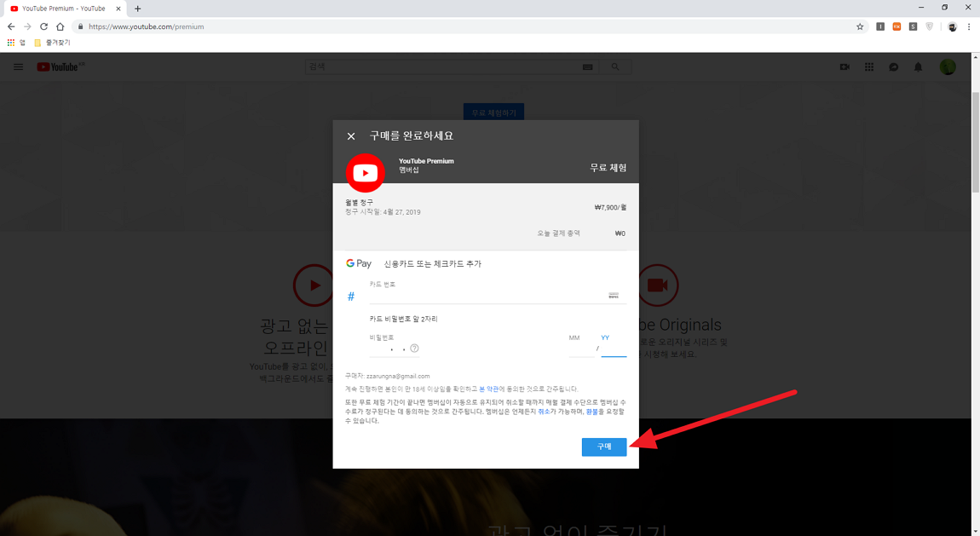Open the create video camera icon

pos(845,66)
